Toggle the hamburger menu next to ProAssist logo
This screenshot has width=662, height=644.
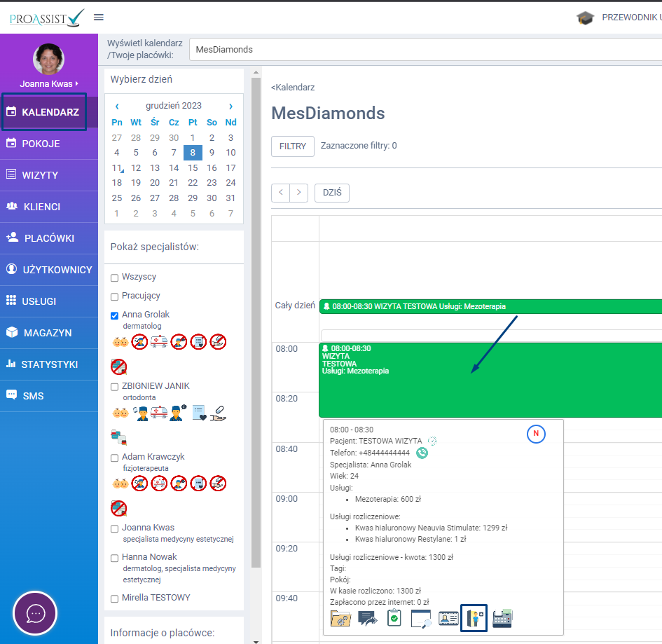pyautogui.click(x=99, y=18)
